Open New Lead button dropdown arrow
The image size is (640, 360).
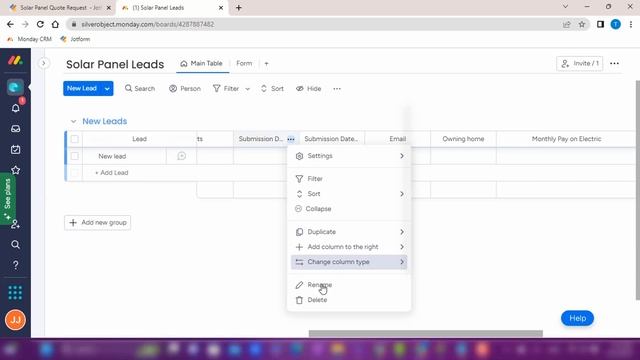(x=107, y=89)
